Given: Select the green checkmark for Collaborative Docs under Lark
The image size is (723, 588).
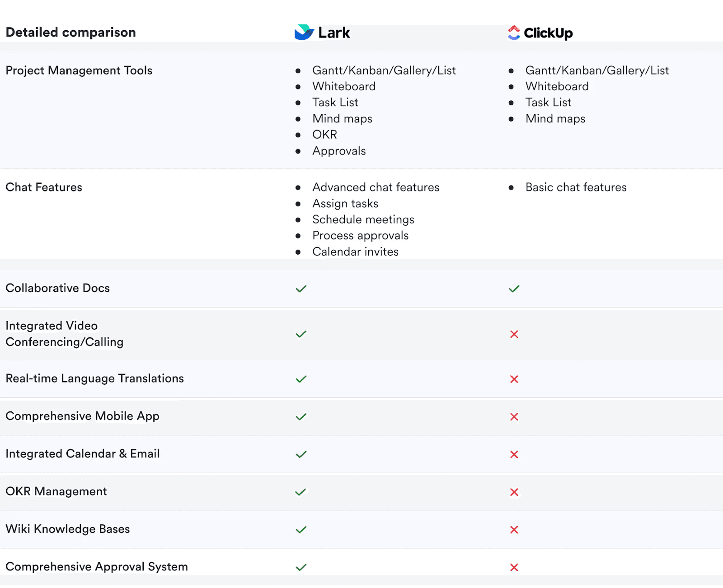Looking at the screenshot, I should [x=300, y=288].
